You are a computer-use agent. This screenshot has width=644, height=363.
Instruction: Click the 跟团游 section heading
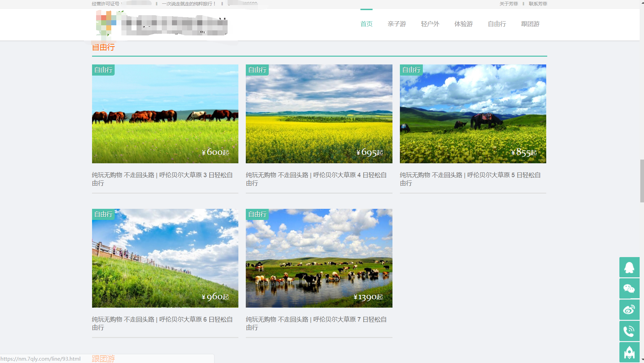point(104,359)
